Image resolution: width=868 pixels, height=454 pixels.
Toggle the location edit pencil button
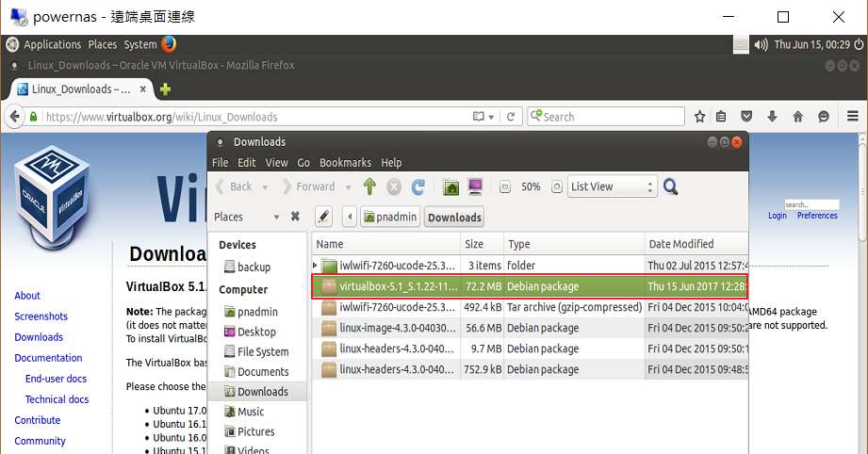tap(324, 217)
